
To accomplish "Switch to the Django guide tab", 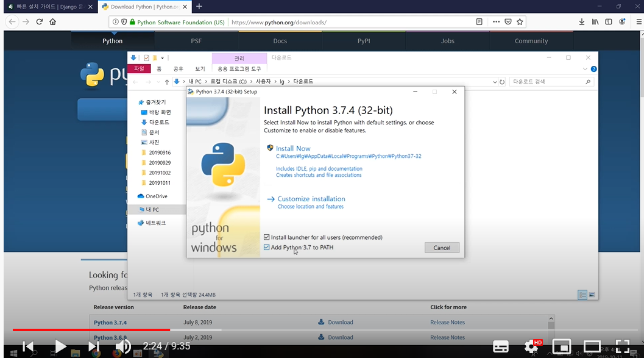I will (50, 7).
